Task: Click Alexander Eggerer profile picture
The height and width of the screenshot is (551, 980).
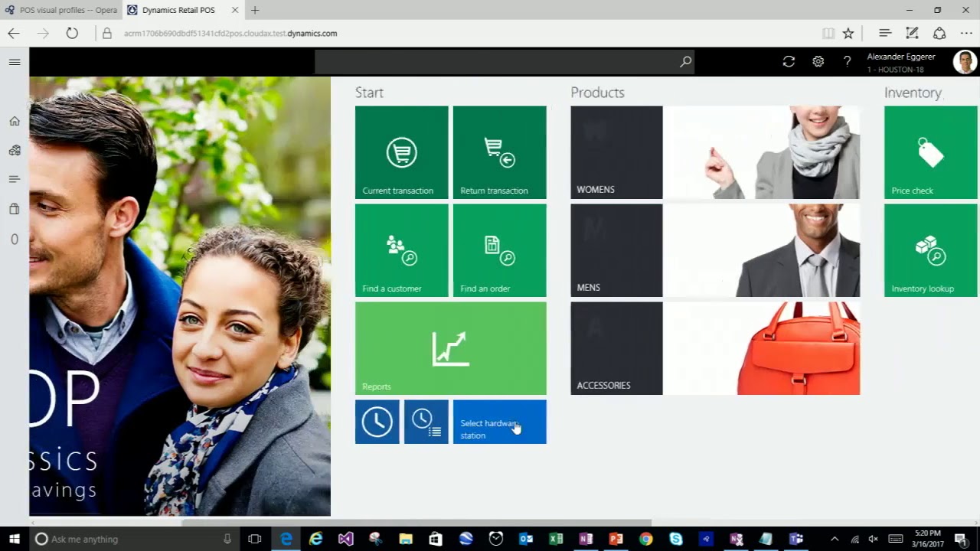Action: (965, 62)
